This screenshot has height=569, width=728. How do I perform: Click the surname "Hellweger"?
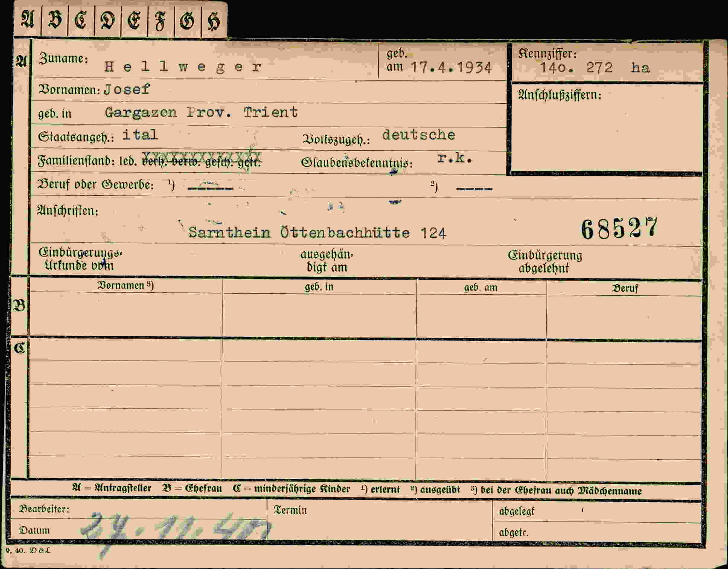(x=182, y=67)
